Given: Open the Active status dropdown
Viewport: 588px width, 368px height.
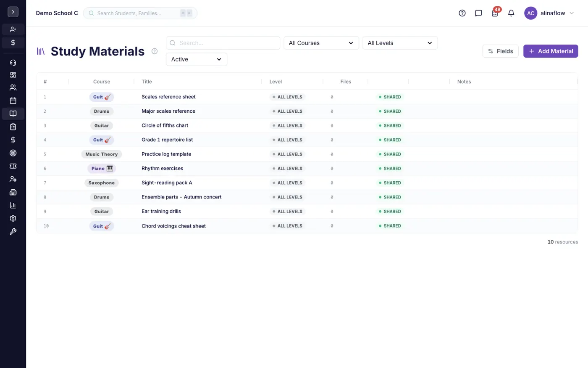Looking at the screenshot, I should pos(197,59).
